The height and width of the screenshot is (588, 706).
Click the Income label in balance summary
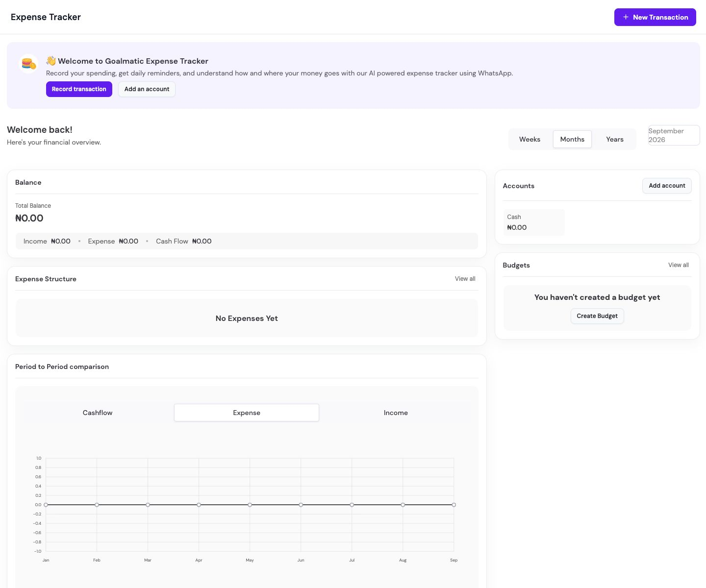point(35,241)
